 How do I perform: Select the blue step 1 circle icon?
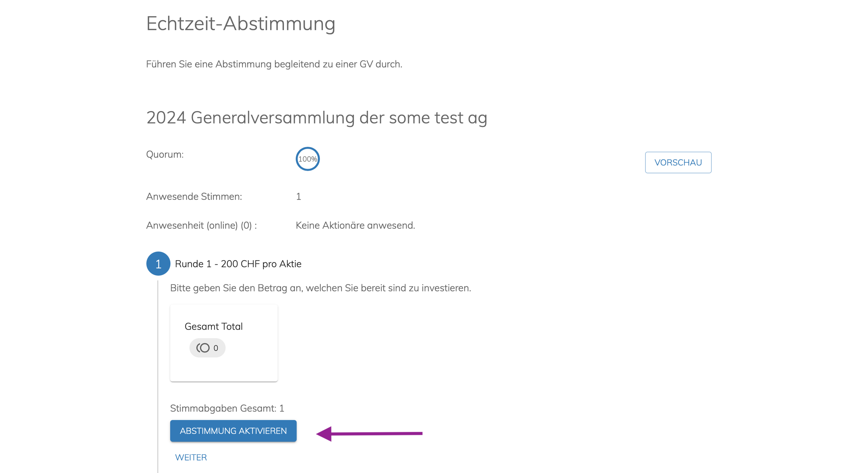coord(158,264)
